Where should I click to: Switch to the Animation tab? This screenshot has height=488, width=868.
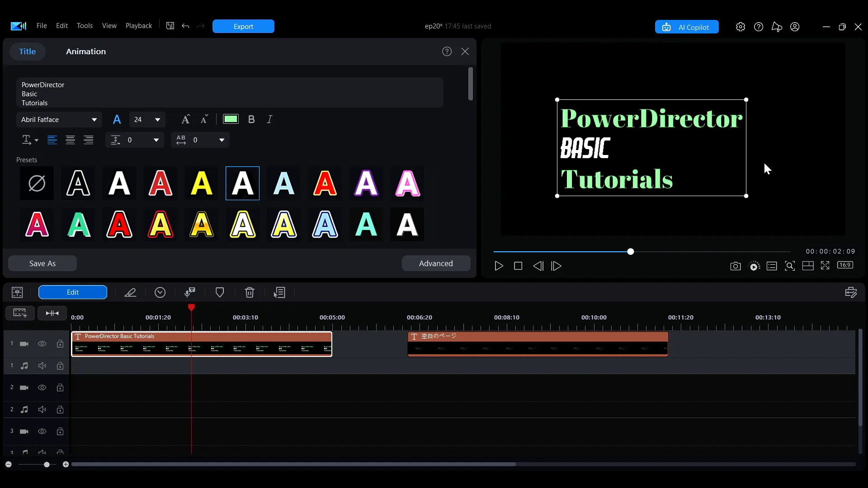pyautogui.click(x=86, y=52)
